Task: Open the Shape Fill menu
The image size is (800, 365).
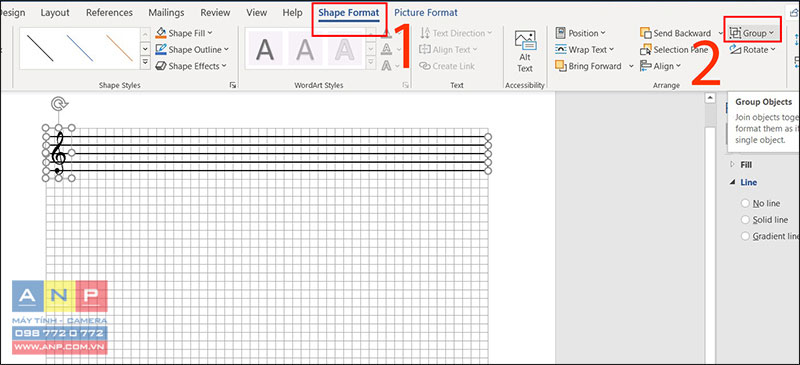Action: (x=184, y=33)
